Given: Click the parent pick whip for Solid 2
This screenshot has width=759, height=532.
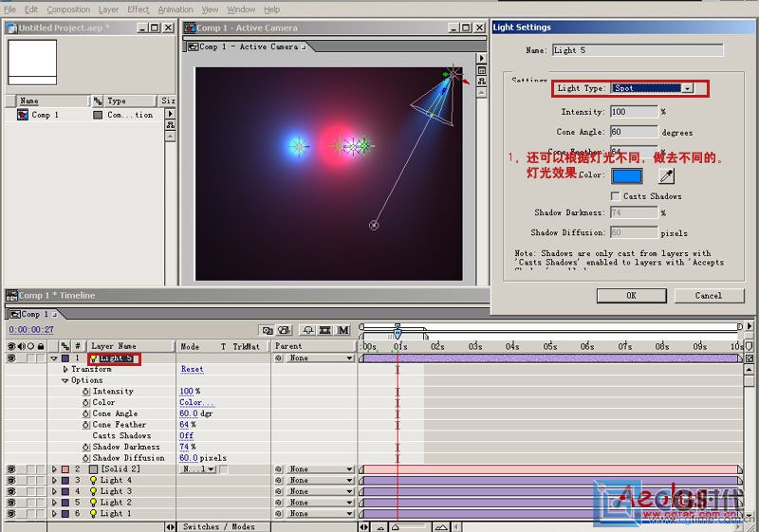Looking at the screenshot, I should click(278, 469).
